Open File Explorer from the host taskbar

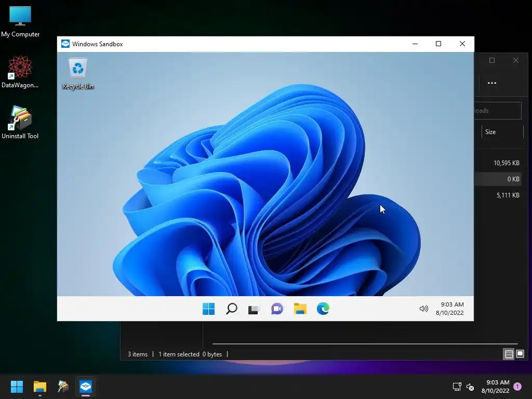click(39, 387)
